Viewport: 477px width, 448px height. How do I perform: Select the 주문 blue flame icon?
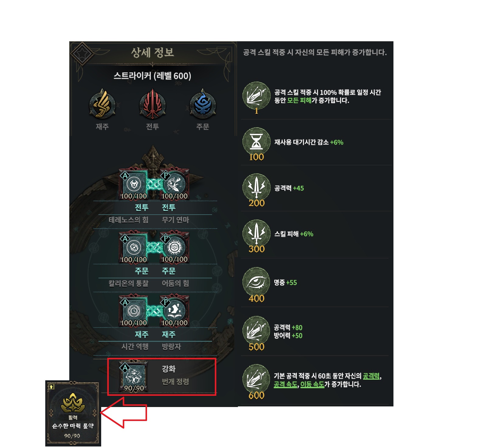(x=203, y=104)
